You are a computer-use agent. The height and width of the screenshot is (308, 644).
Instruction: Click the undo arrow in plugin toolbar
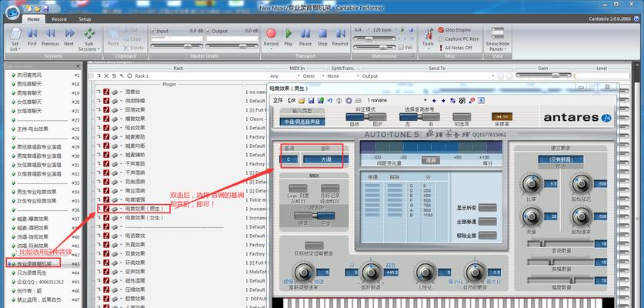pyautogui.click(x=330, y=100)
